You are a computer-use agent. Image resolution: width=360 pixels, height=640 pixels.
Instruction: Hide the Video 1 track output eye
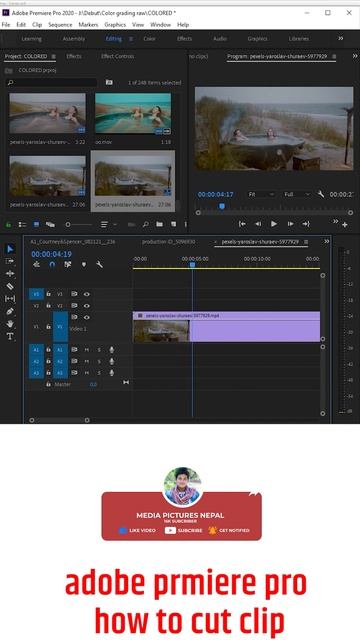[x=87, y=317]
